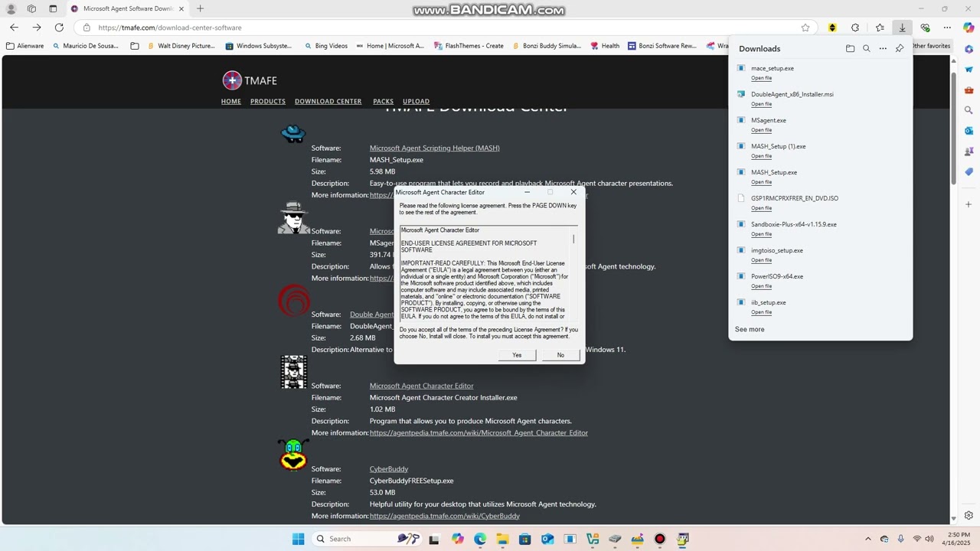980x551 pixels.
Task: Click Yes to accept the license agreement
Action: pyautogui.click(x=517, y=355)
